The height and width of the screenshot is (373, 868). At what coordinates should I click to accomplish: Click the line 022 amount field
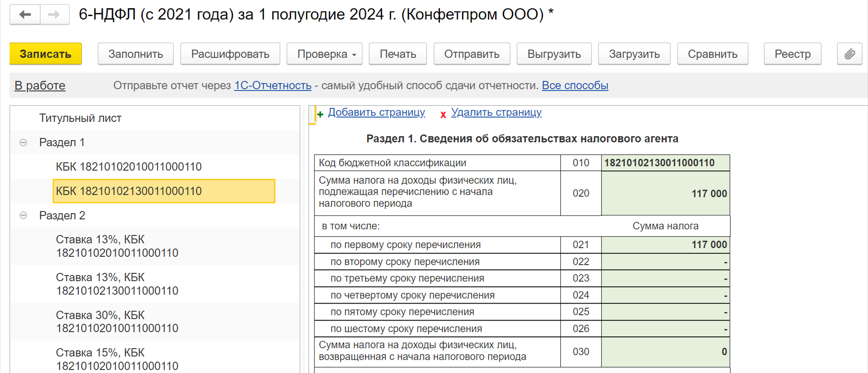[x=665, y=262]
